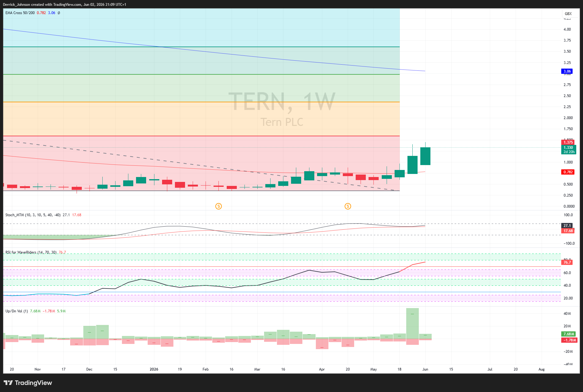Click the 60.0 label on the RSI axis
This screenshot has width=583, height=392.
[567, 273]
